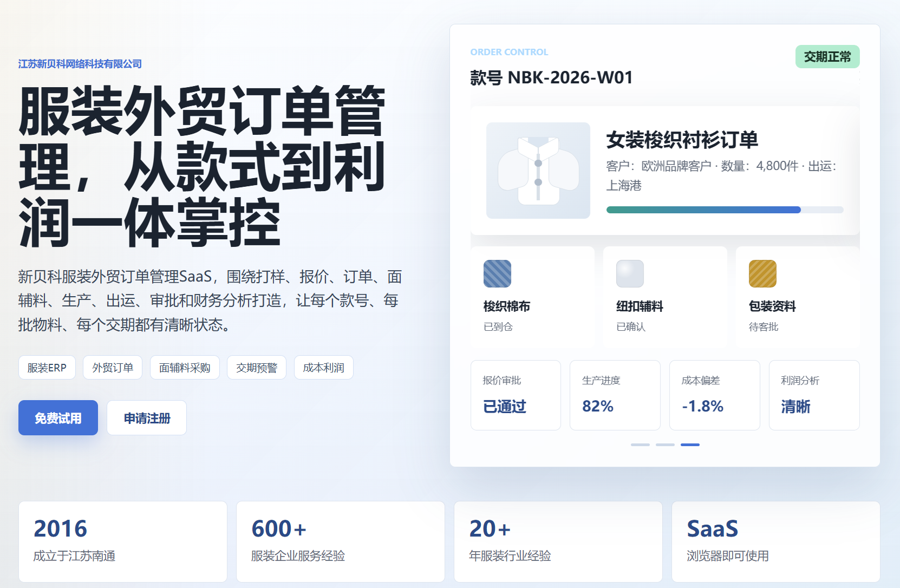900x588 pixels.
Task: Click the 女装梭织衬衫订单 order title
Action: pos(682,140)
